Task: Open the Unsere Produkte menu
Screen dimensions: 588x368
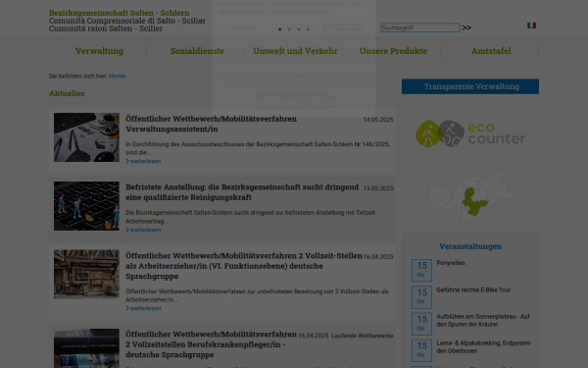Action: click(x=393, y=51)
